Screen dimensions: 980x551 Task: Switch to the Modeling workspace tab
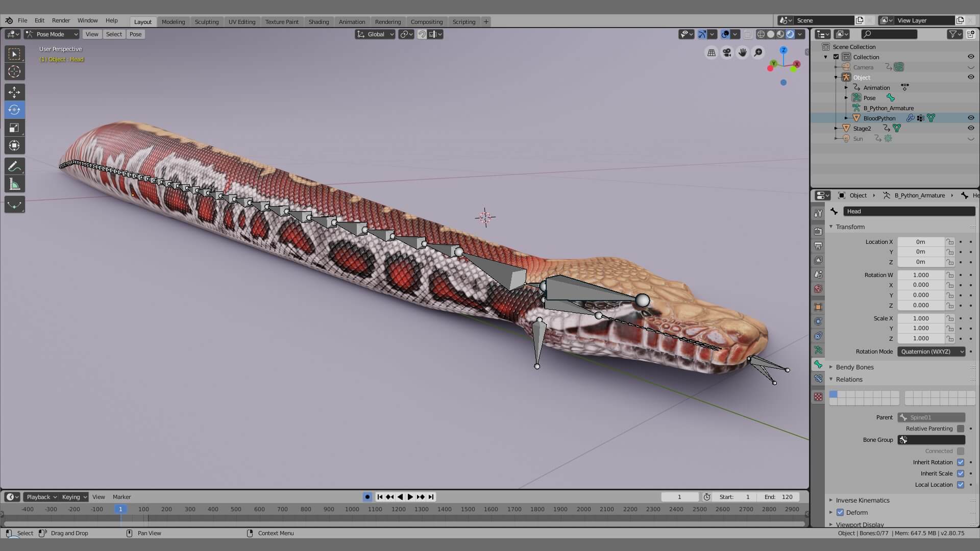(x=173, y=21)
